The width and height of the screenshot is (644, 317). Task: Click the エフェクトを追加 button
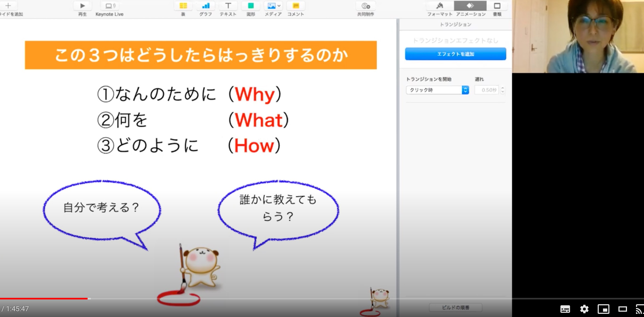456,54
